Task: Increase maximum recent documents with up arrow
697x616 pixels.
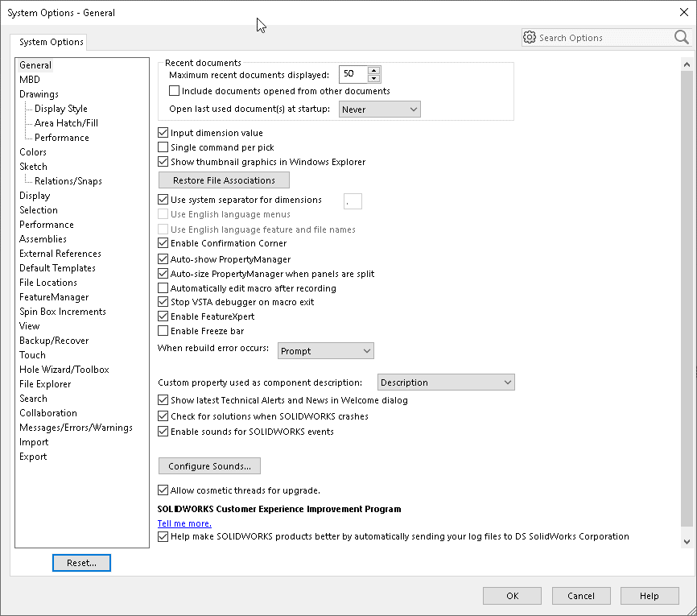Action: click(x=373, y=69)
